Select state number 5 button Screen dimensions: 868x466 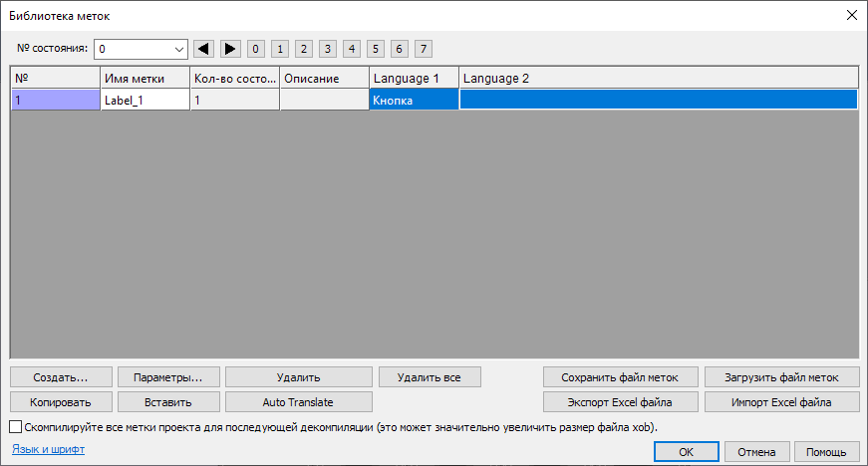tap(375, 48)
